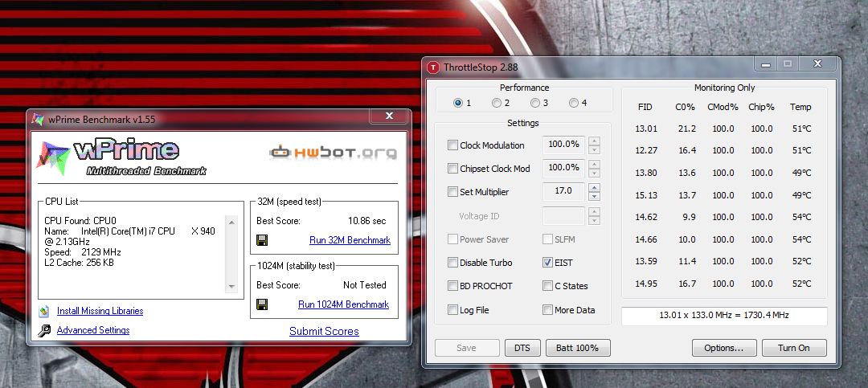Close the ThrottleStop window
The height and width of the screenshot is (388, 868).
817,64
